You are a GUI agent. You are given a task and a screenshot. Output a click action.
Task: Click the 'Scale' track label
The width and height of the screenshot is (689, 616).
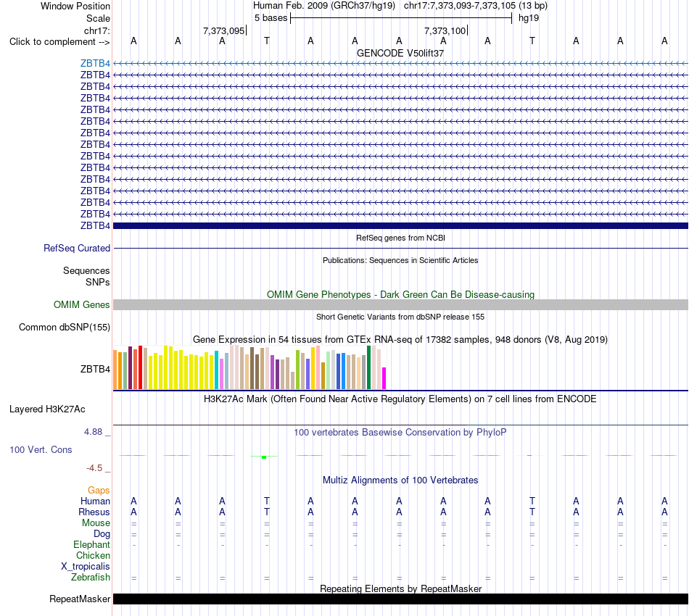coord(98,18)
